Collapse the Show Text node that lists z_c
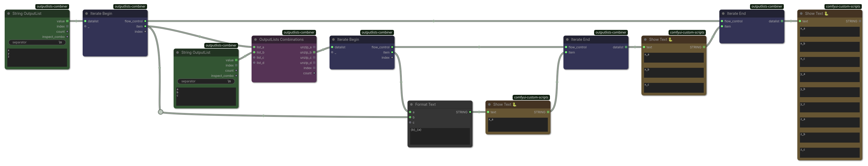The image size is (868, 166). pyautogui.click(x=801, y=14)
